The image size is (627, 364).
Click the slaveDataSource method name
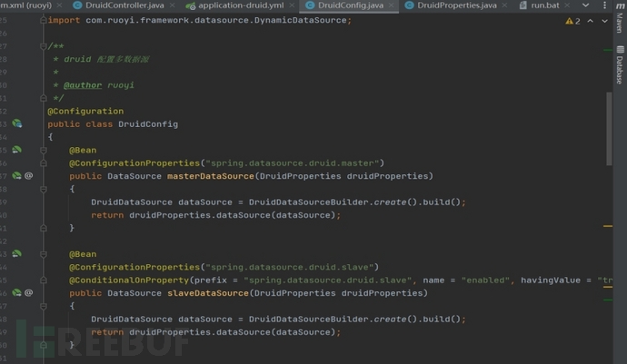tap(207, 293)
